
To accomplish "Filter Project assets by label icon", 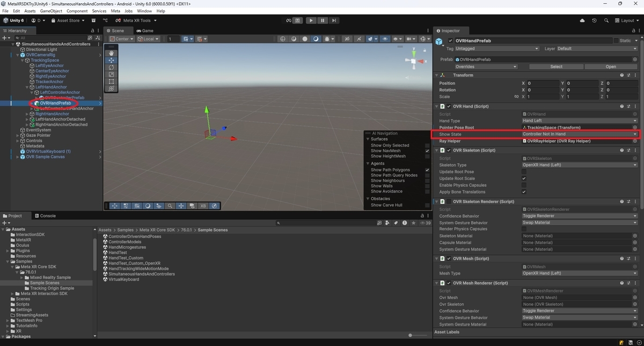I will tap(396, 223).
